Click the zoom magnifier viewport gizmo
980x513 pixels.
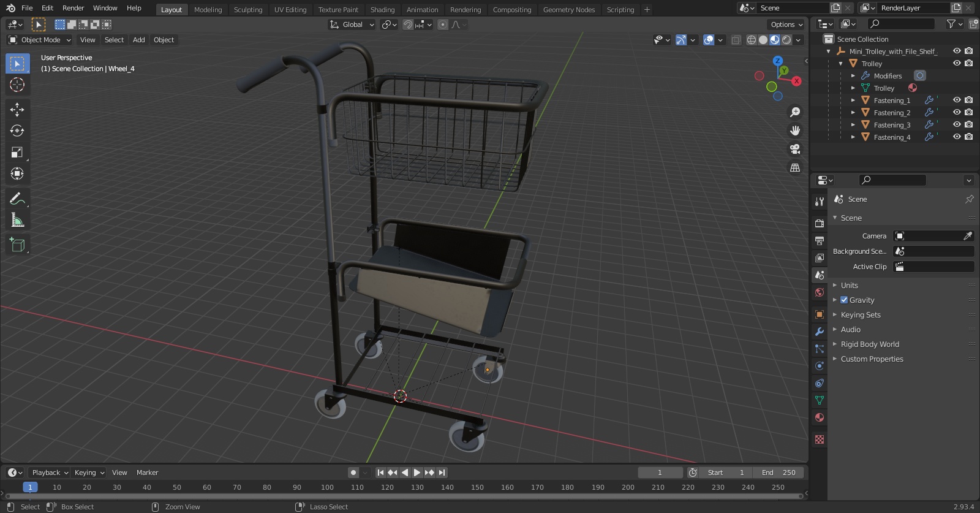795,112
